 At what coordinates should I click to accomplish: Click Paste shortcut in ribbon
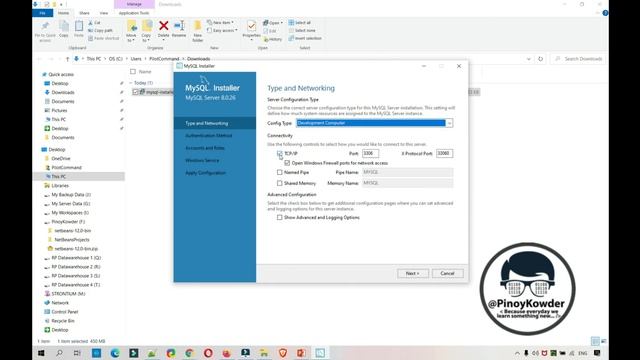click(x=103, y=38)
